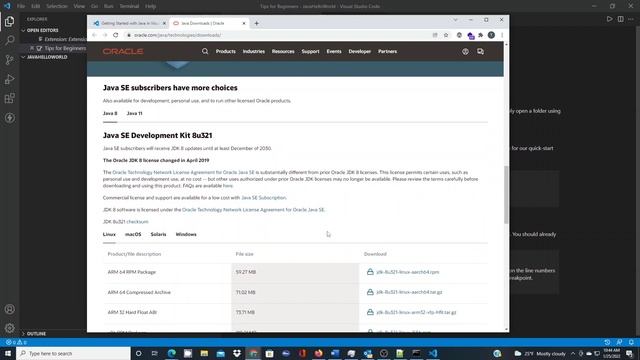Click the VS Code notifications bell in status bar
This screenshot has width=640, height=360.
631,342
